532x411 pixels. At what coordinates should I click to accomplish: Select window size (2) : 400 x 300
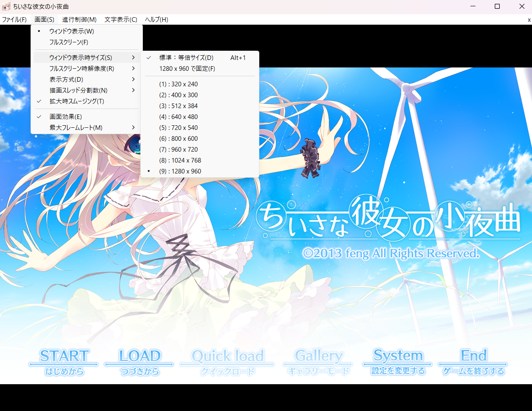point(200,95)
